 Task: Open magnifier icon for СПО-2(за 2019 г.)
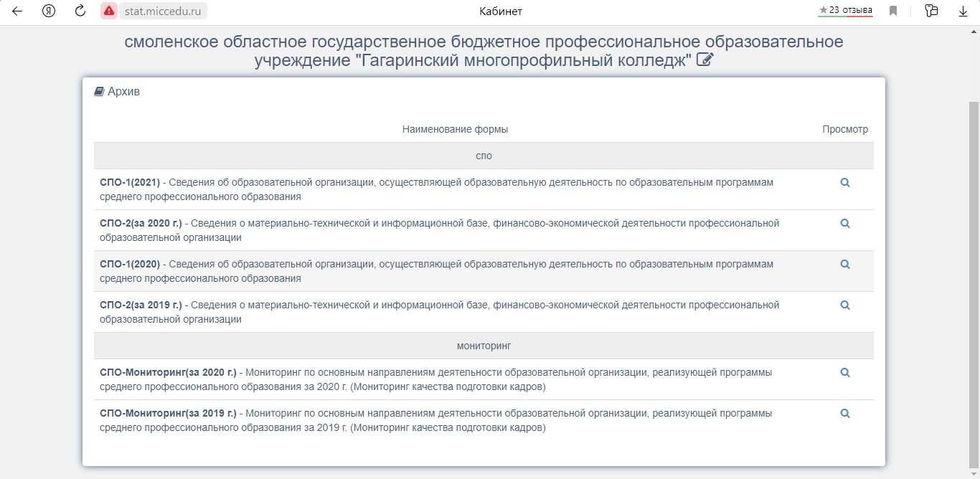845,305
